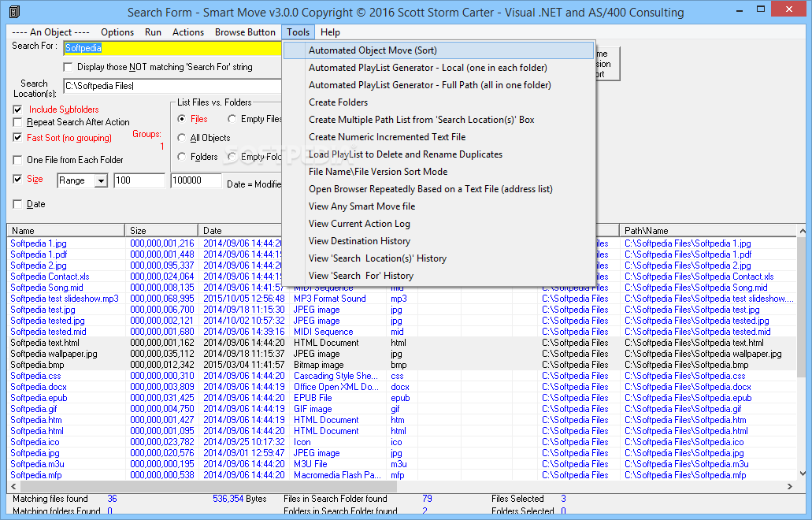The height and width of the screenshot is (520, 812).
Task: Select Create Multiple Path List entry
Action: (439, 120)
